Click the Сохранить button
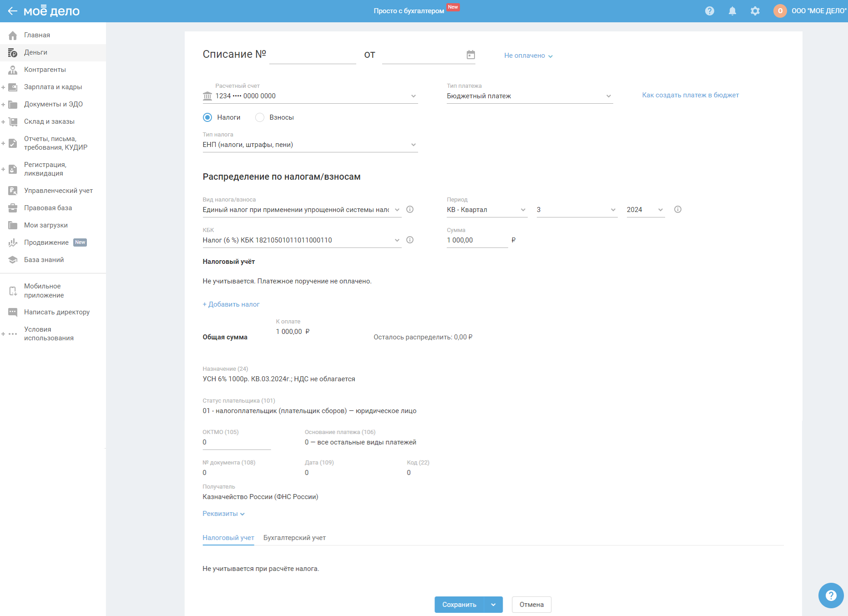Screen dimensions: 848x616 pos(459,605)
